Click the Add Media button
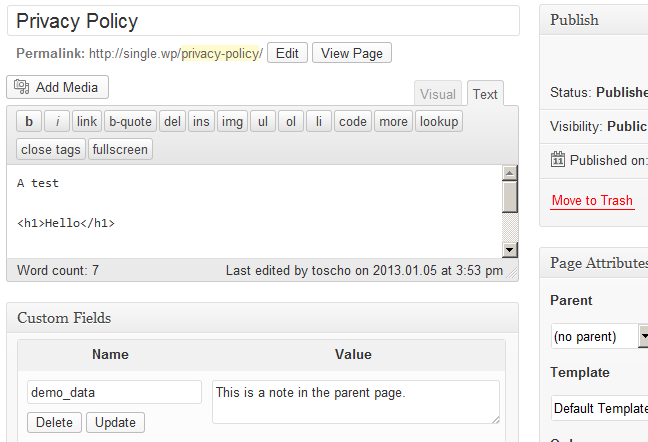This screenshot has width=648, height=442. [57, 87]
